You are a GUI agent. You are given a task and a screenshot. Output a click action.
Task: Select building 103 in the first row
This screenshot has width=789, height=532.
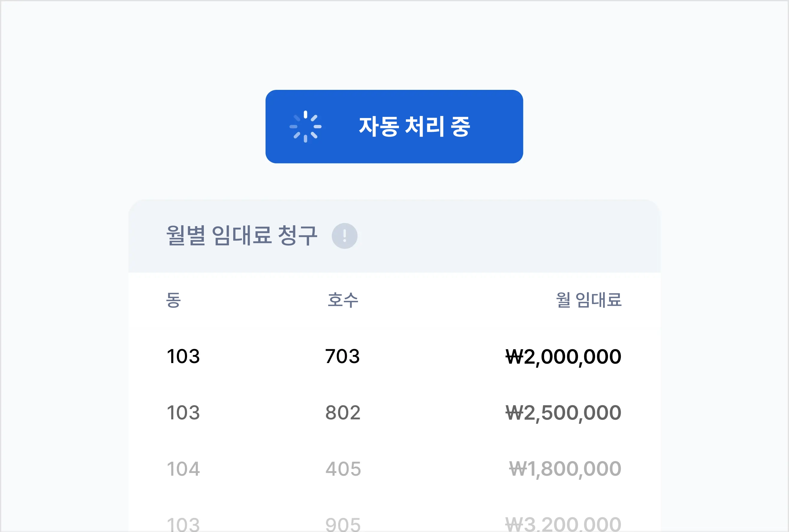click(183, 356)
